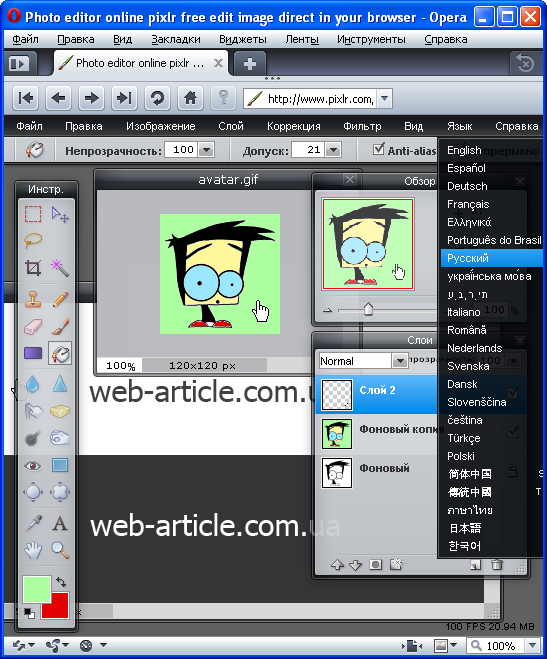Open a new browser tab

[x=250, y=64]
